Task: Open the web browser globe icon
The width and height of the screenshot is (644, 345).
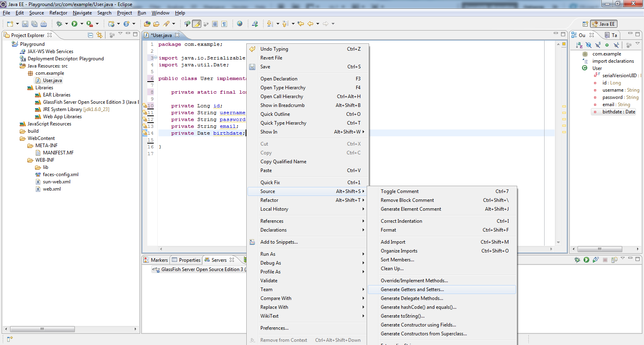Action: (x=239, y=24)
